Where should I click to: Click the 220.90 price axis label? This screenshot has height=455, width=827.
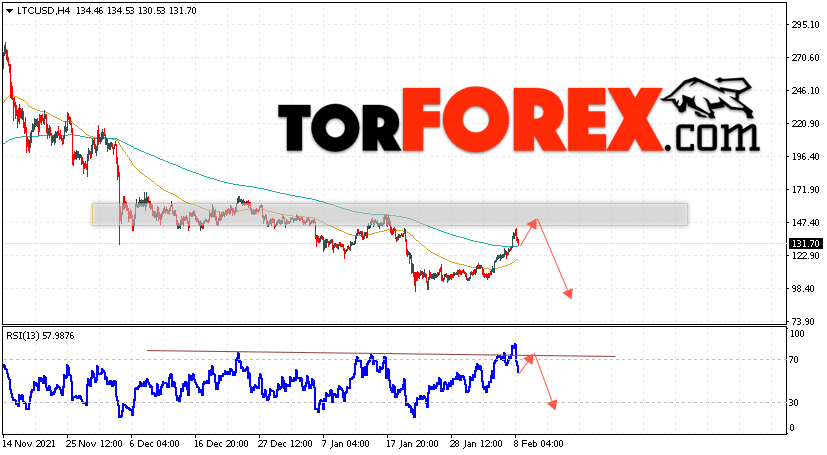tap(805, 124)
